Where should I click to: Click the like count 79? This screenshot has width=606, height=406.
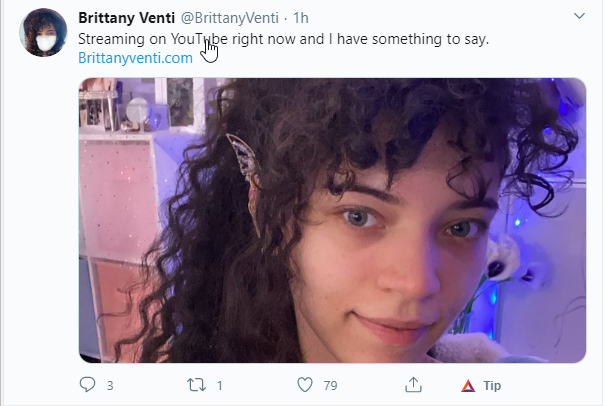click(x=330, y=386)
